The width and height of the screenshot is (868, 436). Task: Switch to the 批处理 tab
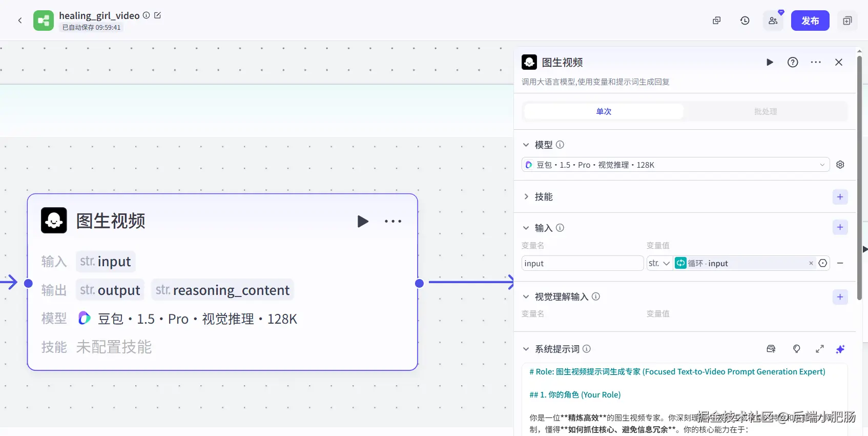(766, 111)
